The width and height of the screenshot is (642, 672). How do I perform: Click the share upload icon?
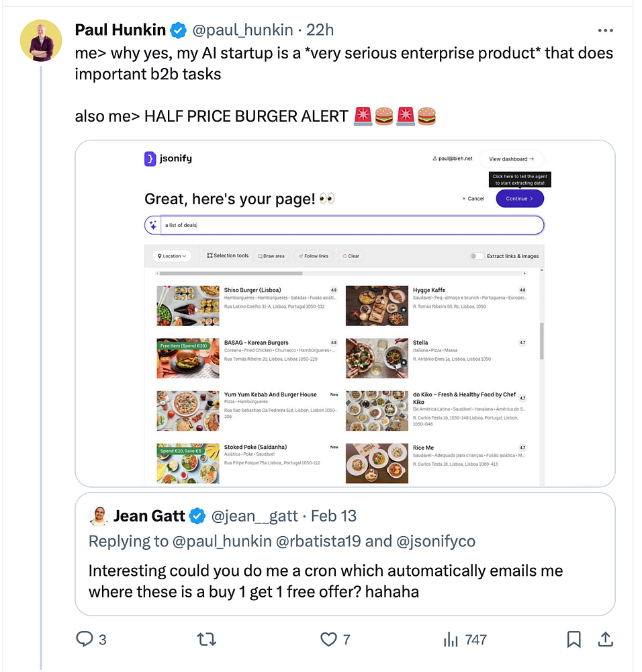click(x=604, y=639)
